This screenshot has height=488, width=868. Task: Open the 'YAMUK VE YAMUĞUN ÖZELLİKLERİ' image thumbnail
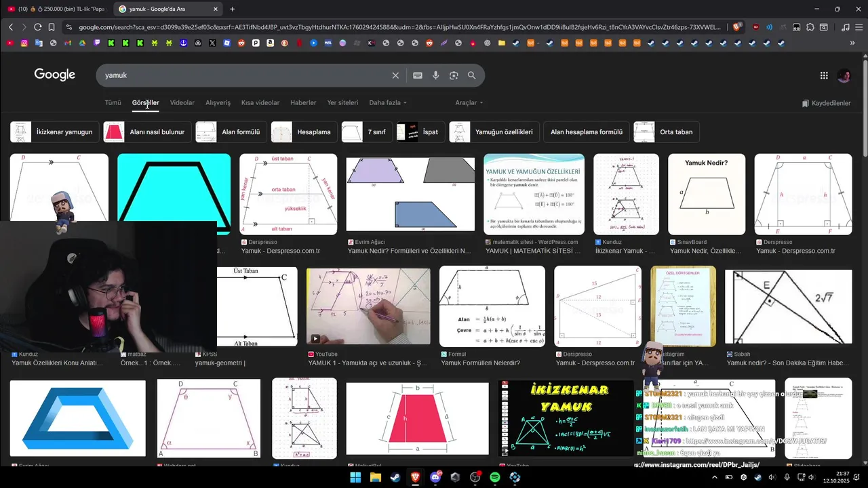click(x=534, y=195)
